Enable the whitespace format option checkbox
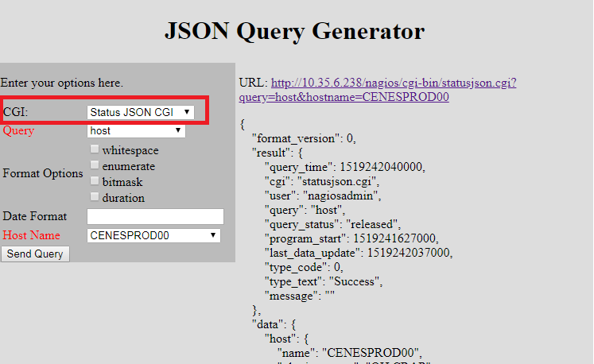The image size is (594, 364). coord(95,149)
